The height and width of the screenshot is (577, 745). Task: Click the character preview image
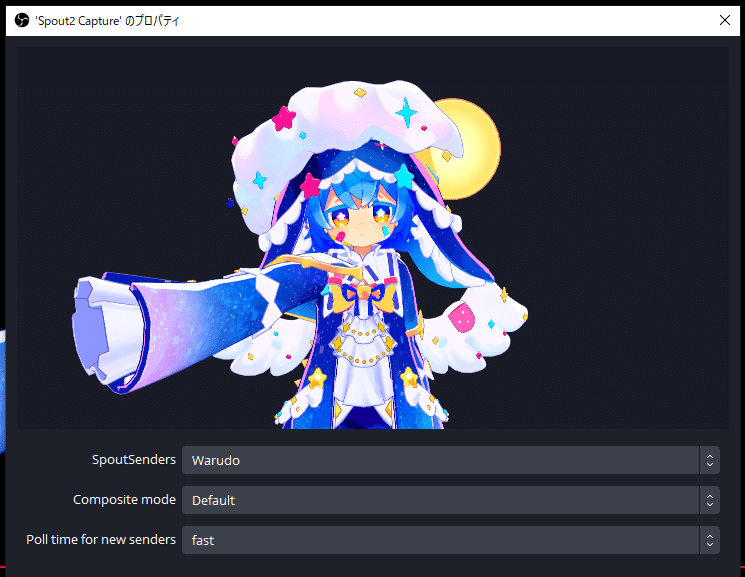[x=372, y=238]
